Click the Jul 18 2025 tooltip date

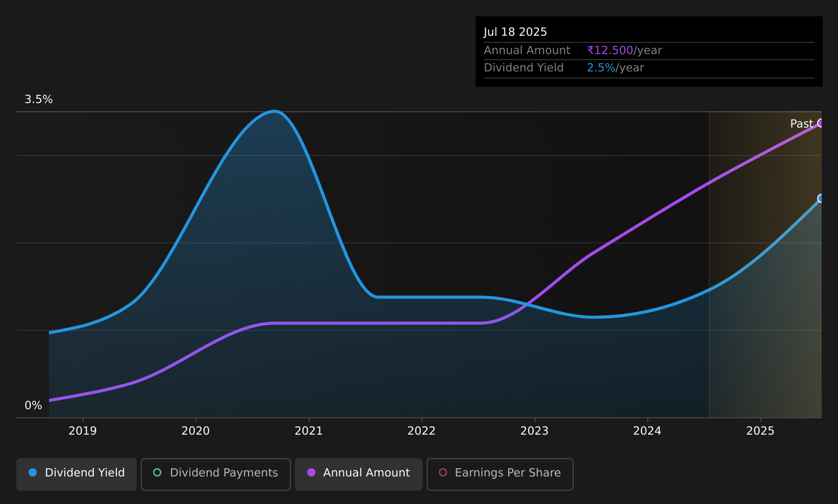[515, 32]
